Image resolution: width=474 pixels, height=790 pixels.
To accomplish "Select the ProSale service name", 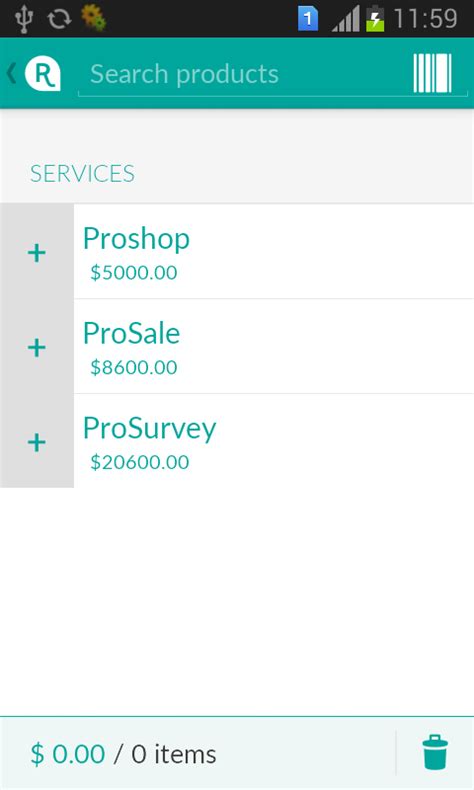I will pos(131,333).
